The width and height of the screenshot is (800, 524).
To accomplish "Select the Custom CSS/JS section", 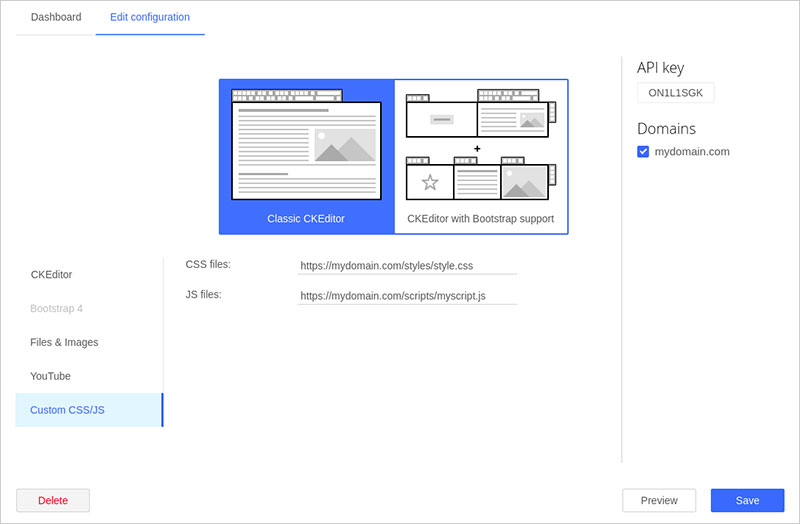I will [x=89, y=410].
